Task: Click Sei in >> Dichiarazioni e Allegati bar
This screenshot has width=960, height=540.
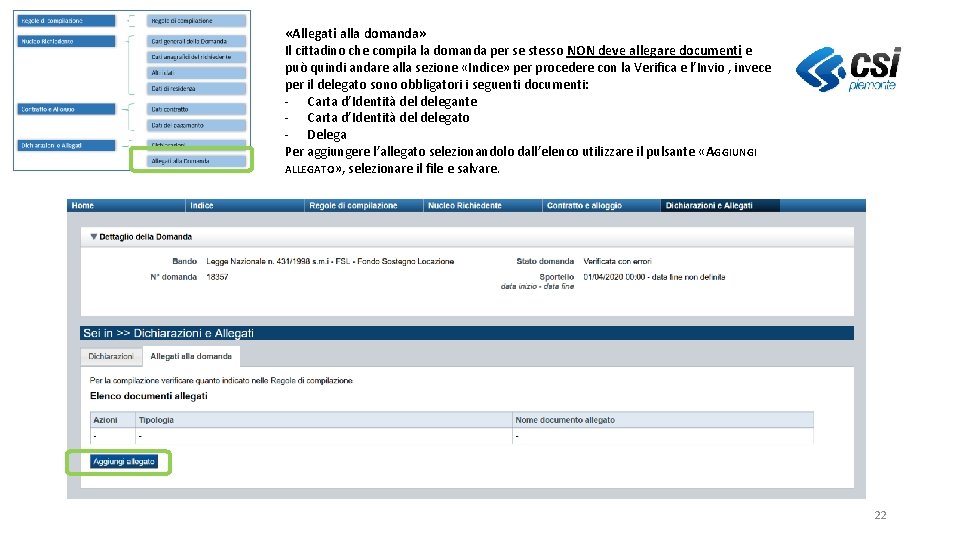Action: (467, 333)
